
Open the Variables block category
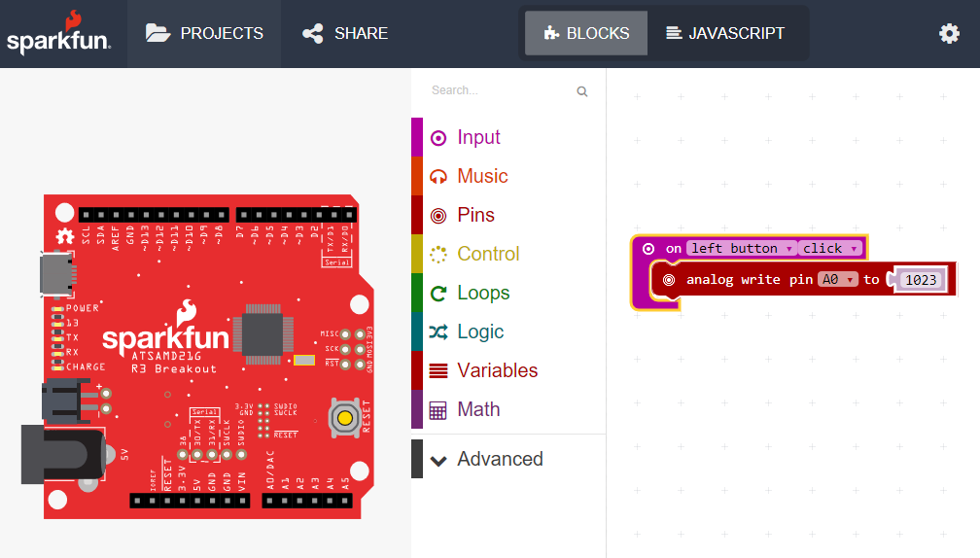508,370
